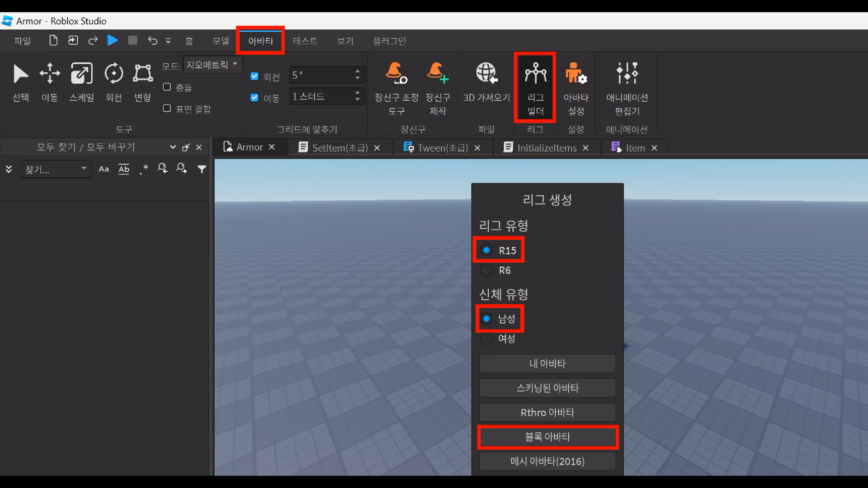The height and width of the screenshot is (488, 868).
Task: Create a new file from quick toolbar
Action: [53, 41]
